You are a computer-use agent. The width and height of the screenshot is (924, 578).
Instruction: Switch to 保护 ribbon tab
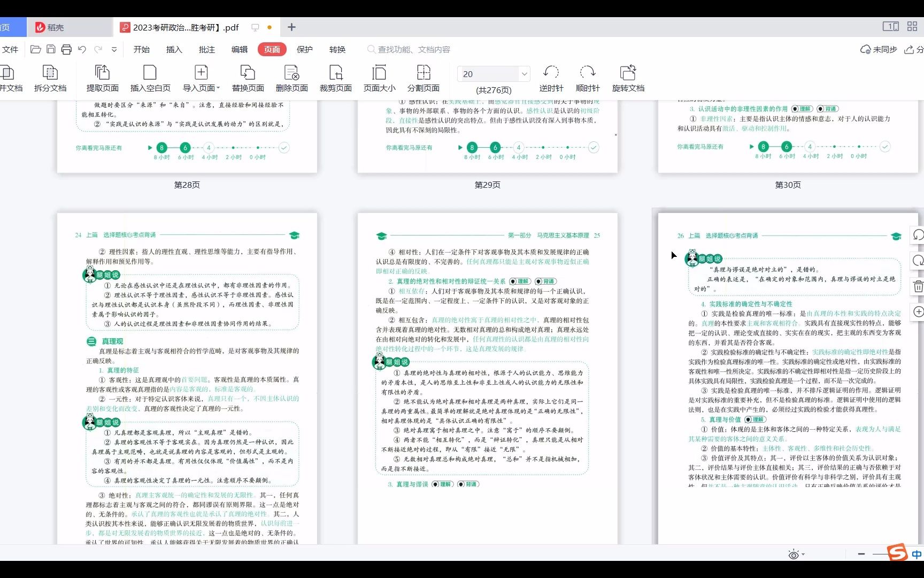coord(305,49)
